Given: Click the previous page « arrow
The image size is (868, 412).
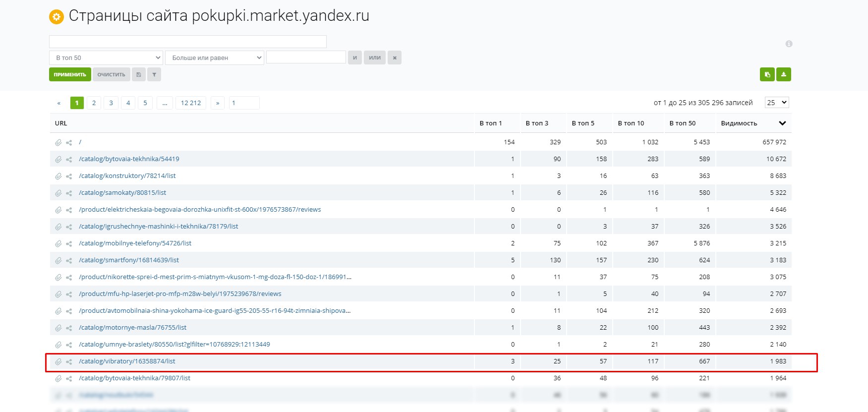Looking at the screenshot, I should coord(59,103).
